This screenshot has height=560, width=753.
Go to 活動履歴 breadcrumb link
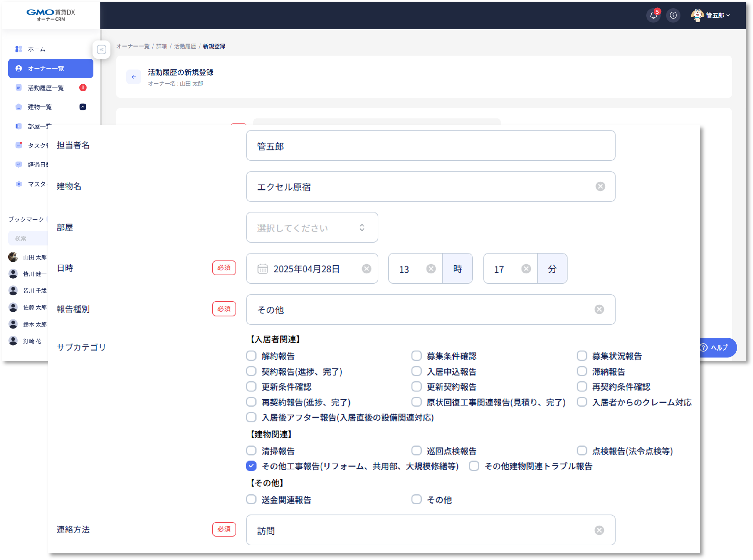tap(185, 46)
